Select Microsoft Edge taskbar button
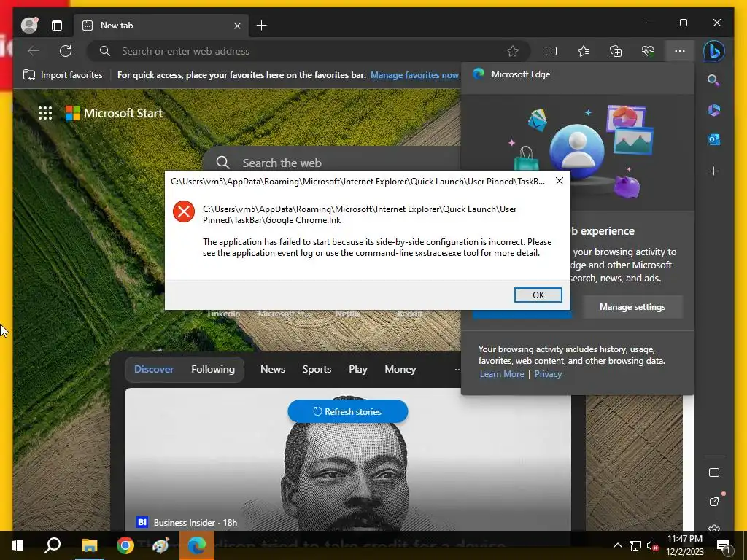This screenshot has width=747, height=560. tap(197, 545)
